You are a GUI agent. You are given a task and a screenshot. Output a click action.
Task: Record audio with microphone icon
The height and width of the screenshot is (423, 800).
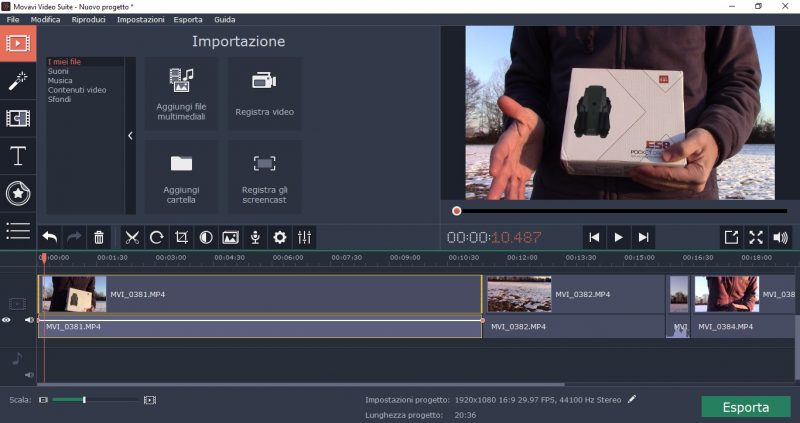click(255, 237)
